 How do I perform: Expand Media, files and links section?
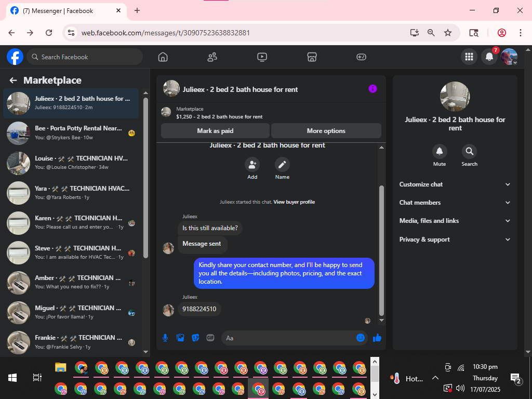point(455,221)
